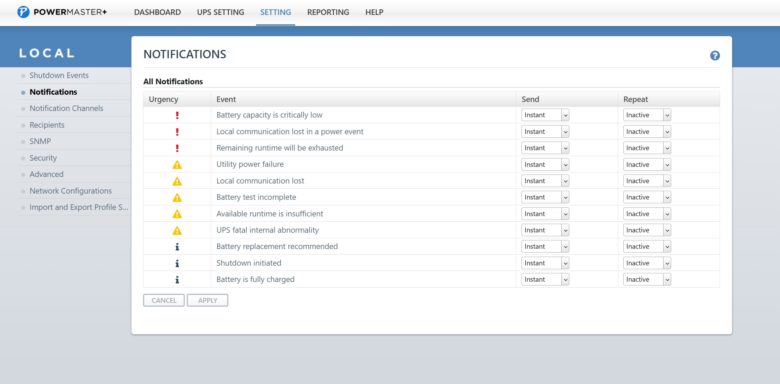Click the Cancel button
Screen dimensions: 780x384
(164, 300)
